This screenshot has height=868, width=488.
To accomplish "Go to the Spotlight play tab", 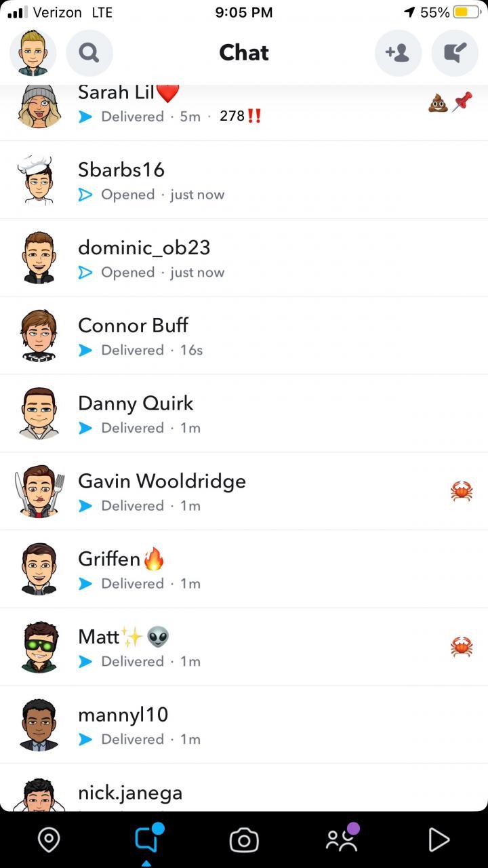I will pyautogui.click(x=439, y=840).
